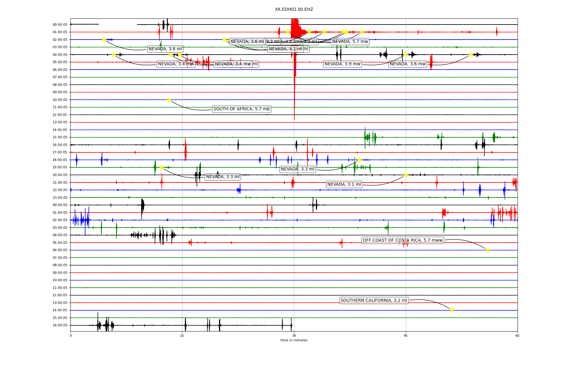Click the star on the 18:00:05 trace

(x=359, y=160)
